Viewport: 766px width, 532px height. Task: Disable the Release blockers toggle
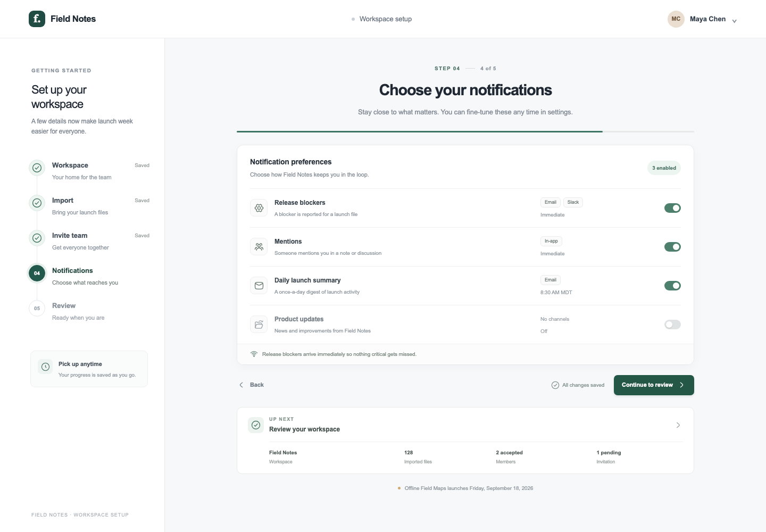672,208
